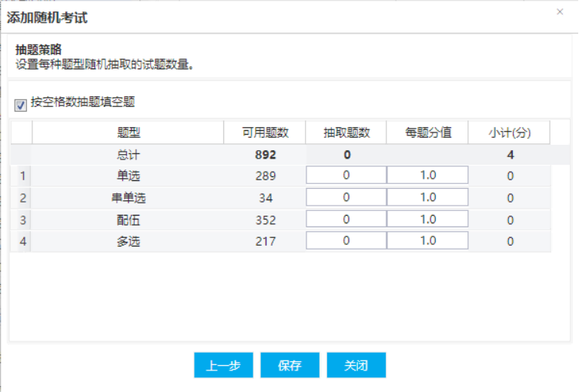Select the 每题分值 field for 串单选

427,198
